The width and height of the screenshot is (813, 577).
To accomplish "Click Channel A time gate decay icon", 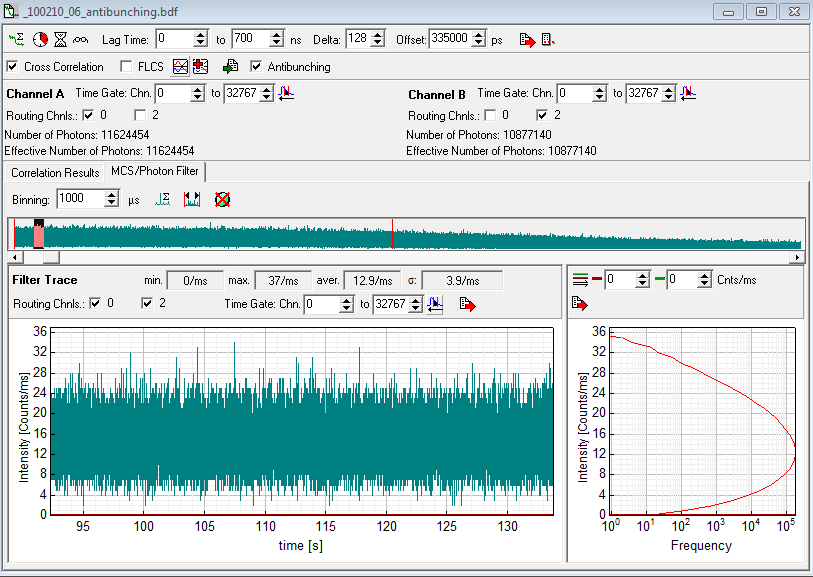I will pyautogui.click(x=287, y=93).
